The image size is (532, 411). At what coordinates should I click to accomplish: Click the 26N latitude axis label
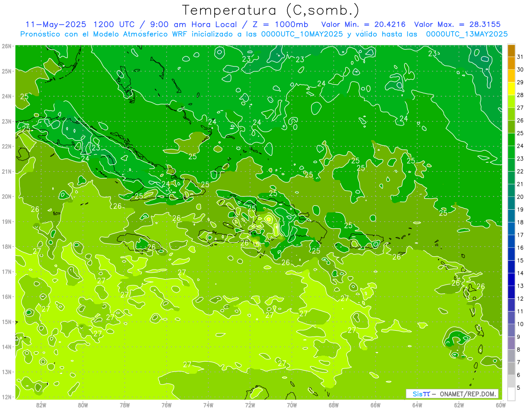[x=7, y=46]
